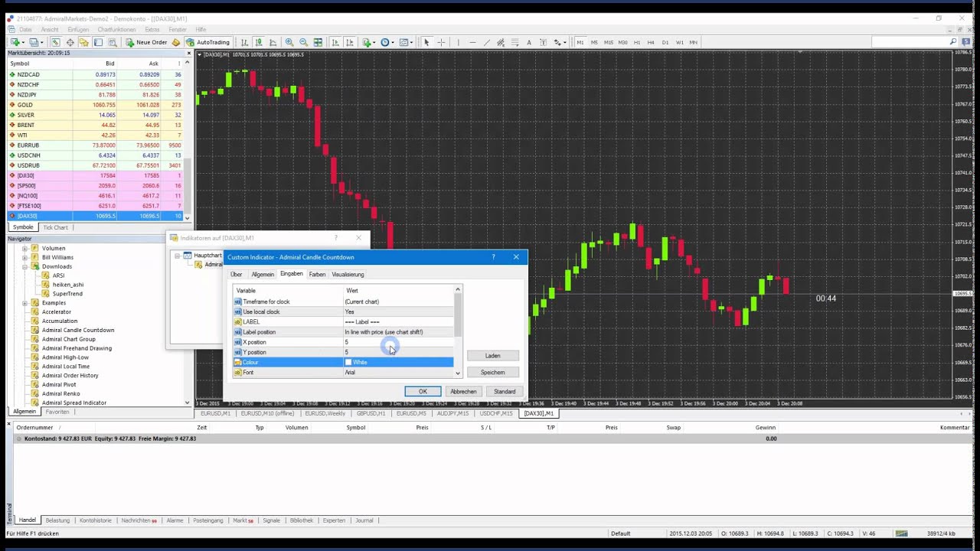Image resolution: width=980 pixels, height=551 pixels.
Task: Select the trendline drawing tool
Action: pos(487,42)
